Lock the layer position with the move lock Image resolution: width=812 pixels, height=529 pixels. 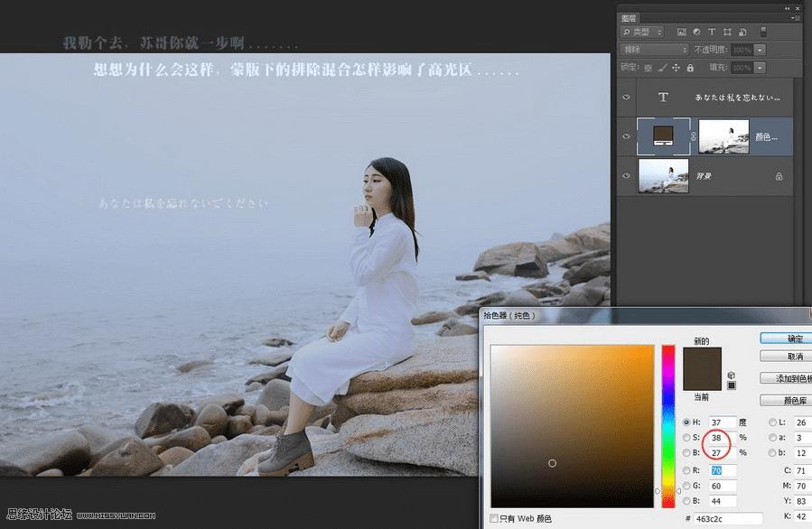point(676,68)
